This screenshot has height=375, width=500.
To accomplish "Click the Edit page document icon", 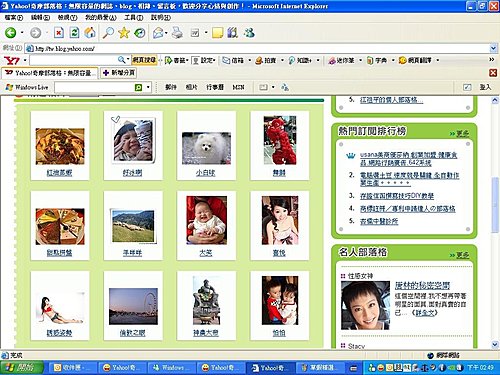I will (x=195, y=33).
